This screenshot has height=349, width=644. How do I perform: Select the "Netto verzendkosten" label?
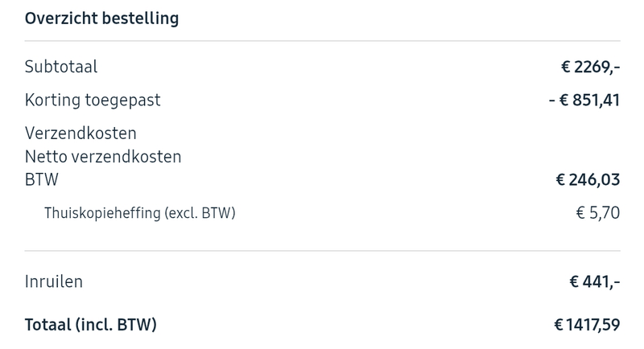point(103,156)
